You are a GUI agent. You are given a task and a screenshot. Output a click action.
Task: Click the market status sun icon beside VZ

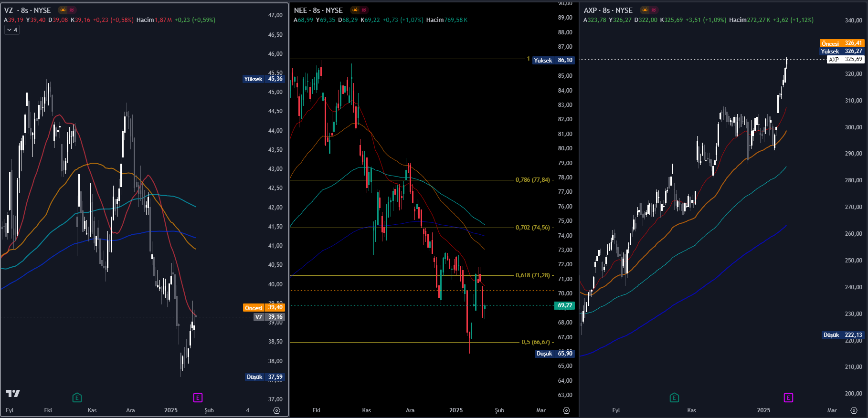(63, 10)
